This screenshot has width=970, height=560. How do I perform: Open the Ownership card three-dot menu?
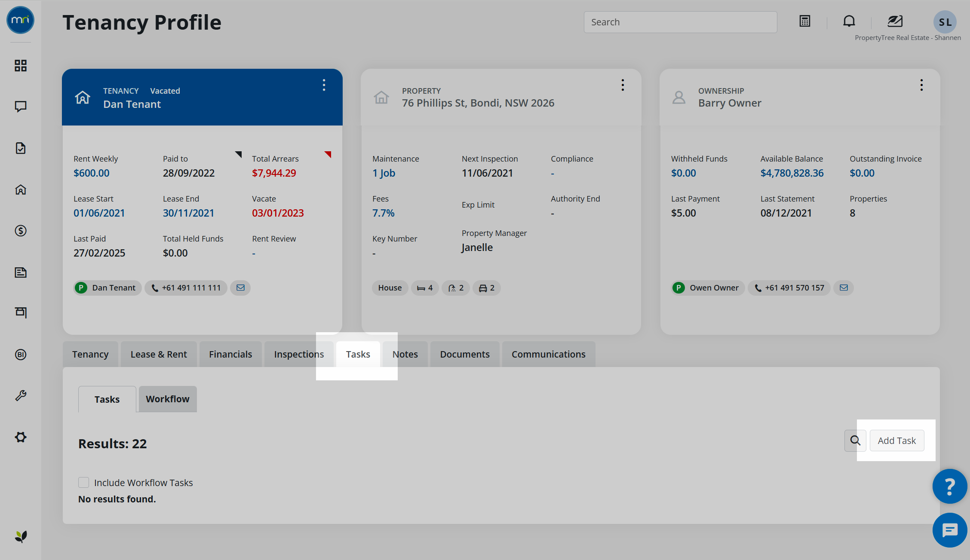click(x=921, y=85)
